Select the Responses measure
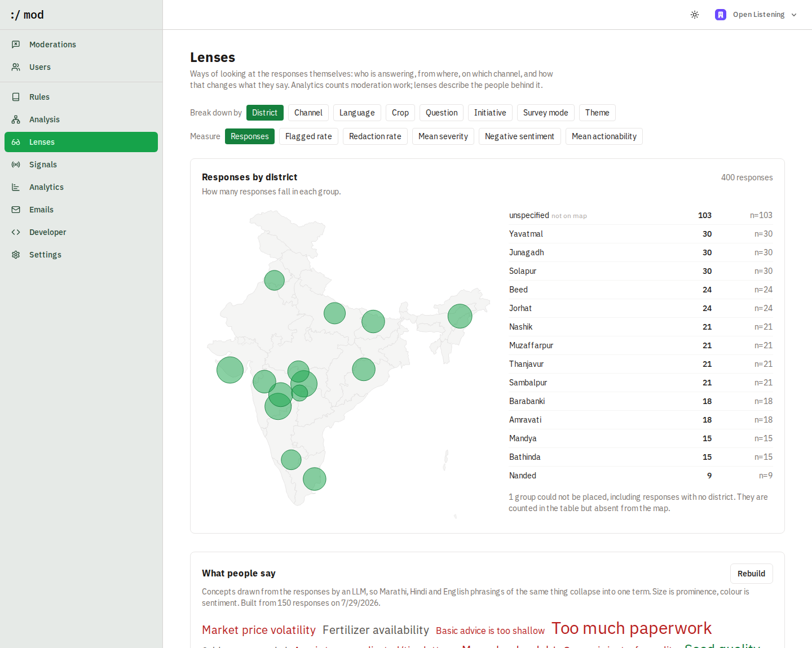812x648 pixels. click(x=250, y=136)
